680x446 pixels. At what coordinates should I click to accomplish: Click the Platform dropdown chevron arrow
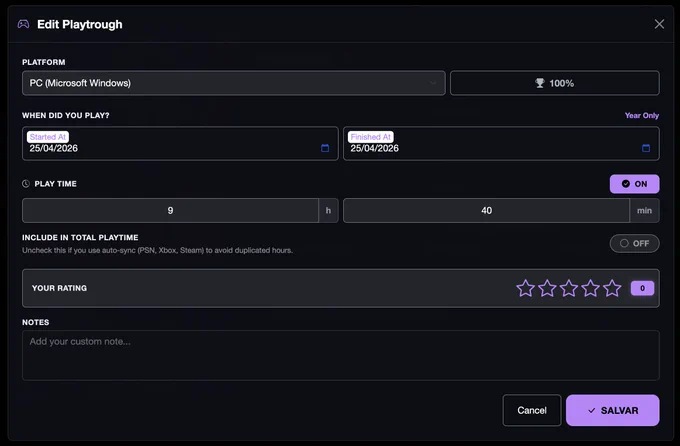(433, 83)
